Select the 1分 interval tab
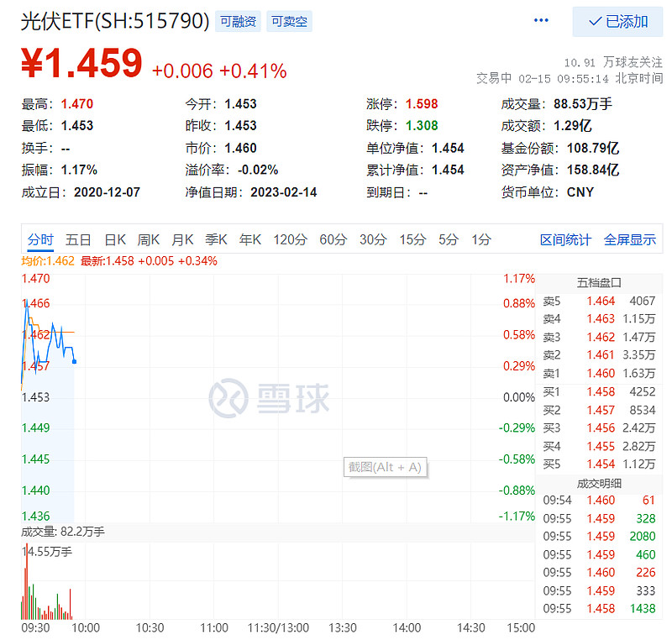This screenshot has width=672, height=640. tap(473, 239)
